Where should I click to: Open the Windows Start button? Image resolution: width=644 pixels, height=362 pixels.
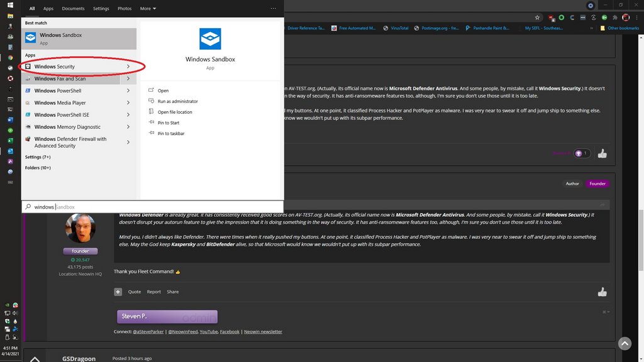(x=10, y=5)
